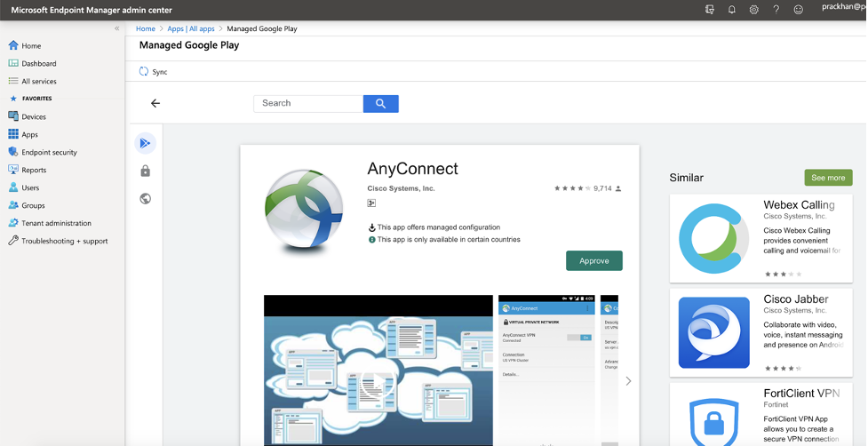Click the FortiClient VPN shield icon

tap(713, 423)
